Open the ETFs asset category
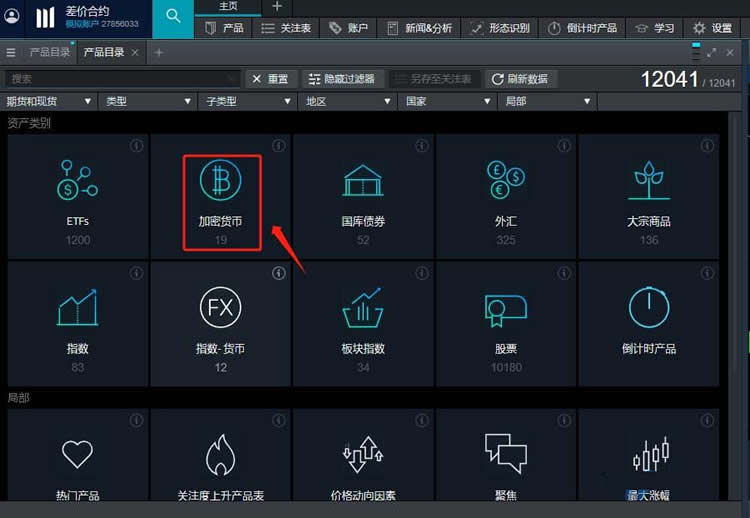Image resolution: width=750 pixels, height=518 pixels. [x=77, y=197]
